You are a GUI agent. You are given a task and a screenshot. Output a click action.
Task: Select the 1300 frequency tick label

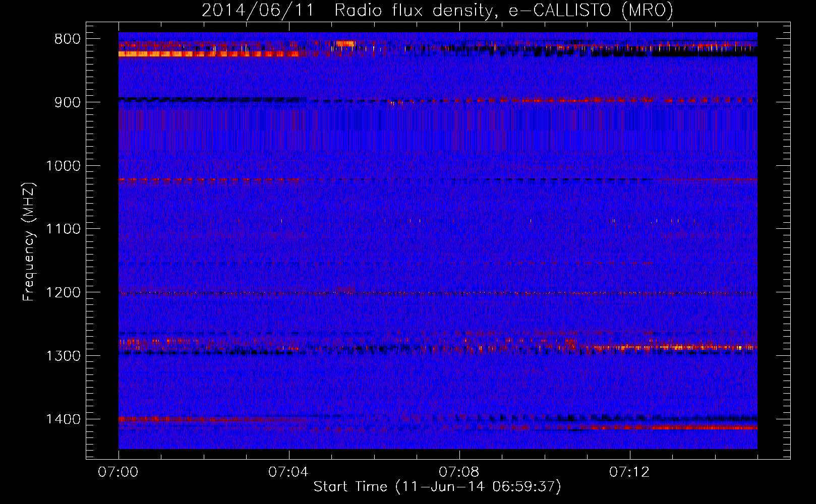pos(63,356)
